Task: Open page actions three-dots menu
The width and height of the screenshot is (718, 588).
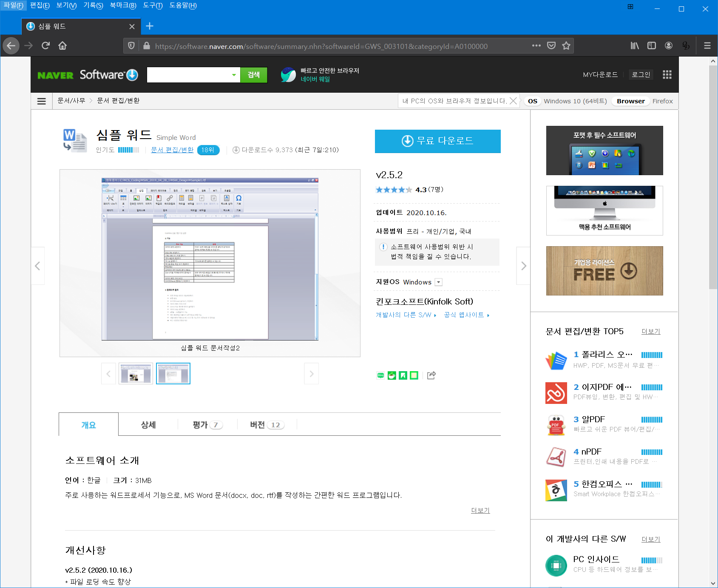Action: [x=536, y=45]
